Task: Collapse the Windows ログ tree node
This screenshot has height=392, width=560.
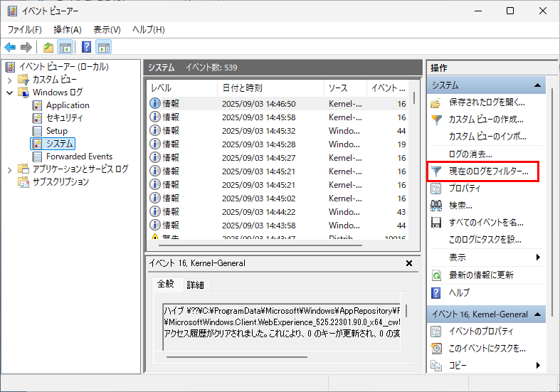Action: [x=10, y=92]
